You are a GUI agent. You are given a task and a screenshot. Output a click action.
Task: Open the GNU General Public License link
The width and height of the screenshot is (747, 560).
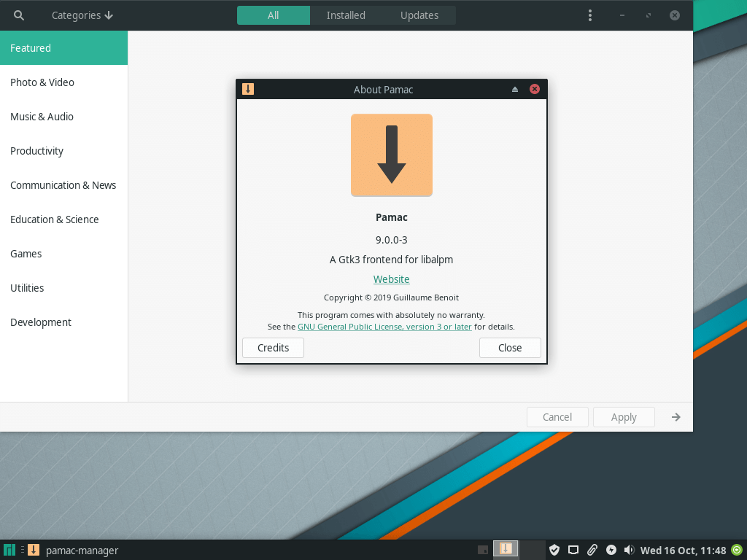pyautogui.click(x=384, y=327)
